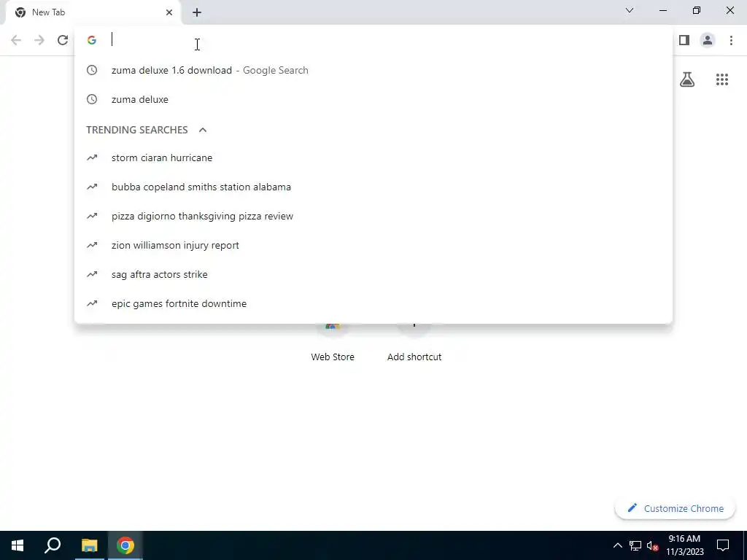Open the Search Labs flask icon
This screenshot has width=747, height=560.
(x=687, y=79)
